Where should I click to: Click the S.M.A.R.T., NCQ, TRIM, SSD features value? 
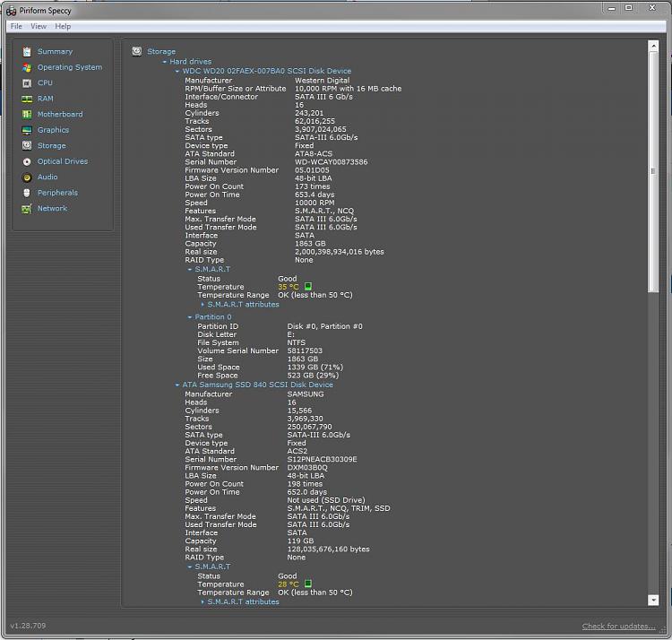(x=339, y=508)
